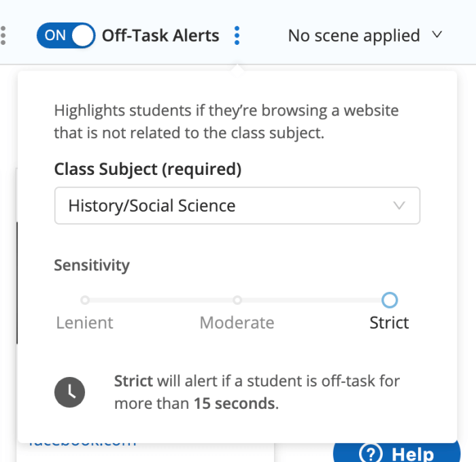Click the white knob of the ON toggle
476x462 pixels.
click(x=82, y=35)
